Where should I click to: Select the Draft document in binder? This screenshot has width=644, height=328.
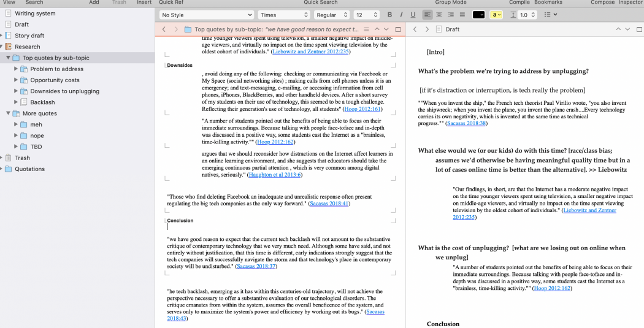click(21, 25)
